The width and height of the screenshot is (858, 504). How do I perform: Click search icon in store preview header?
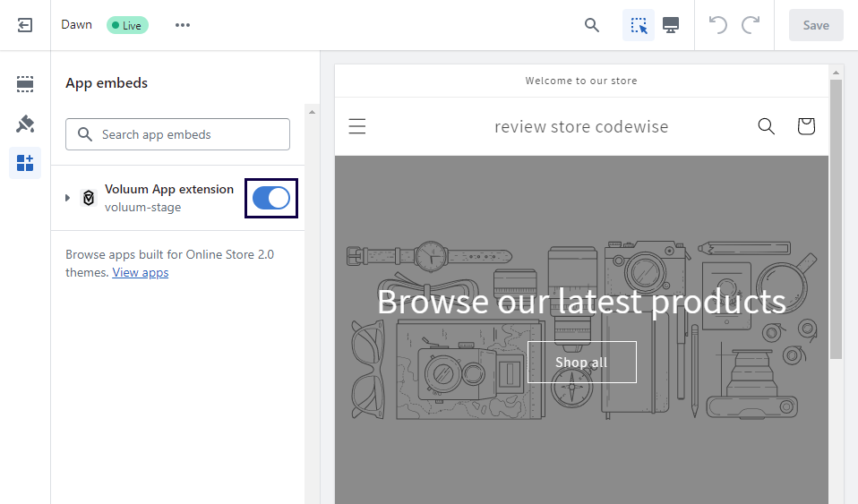(766, 126)
